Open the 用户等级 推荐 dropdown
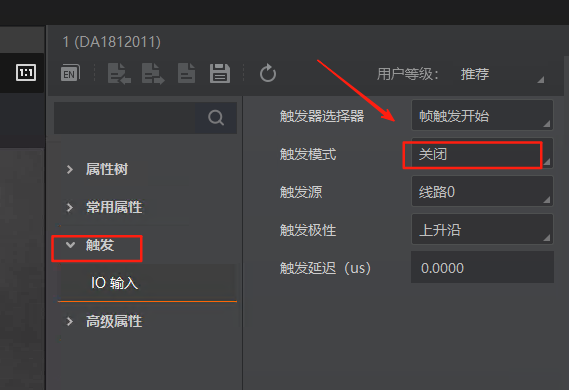The image size is (569, 390). click(x=502, y=74)
